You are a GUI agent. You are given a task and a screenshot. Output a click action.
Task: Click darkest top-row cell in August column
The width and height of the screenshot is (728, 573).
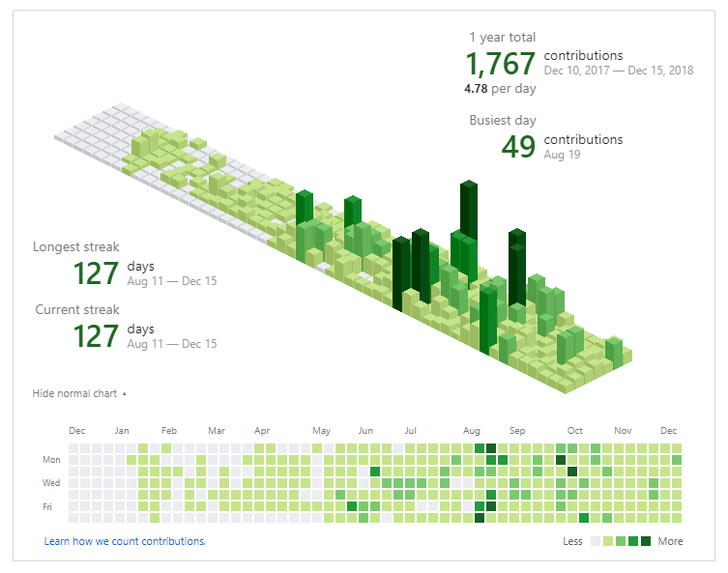pyautogui.click(x=491, y=448)
